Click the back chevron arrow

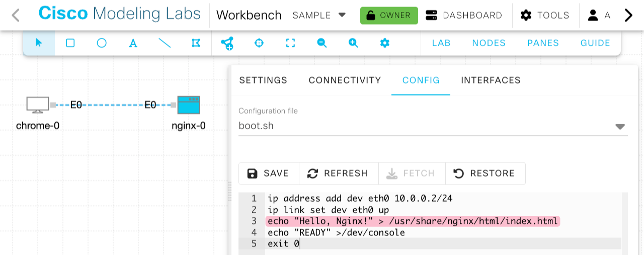tap(16, 15)
